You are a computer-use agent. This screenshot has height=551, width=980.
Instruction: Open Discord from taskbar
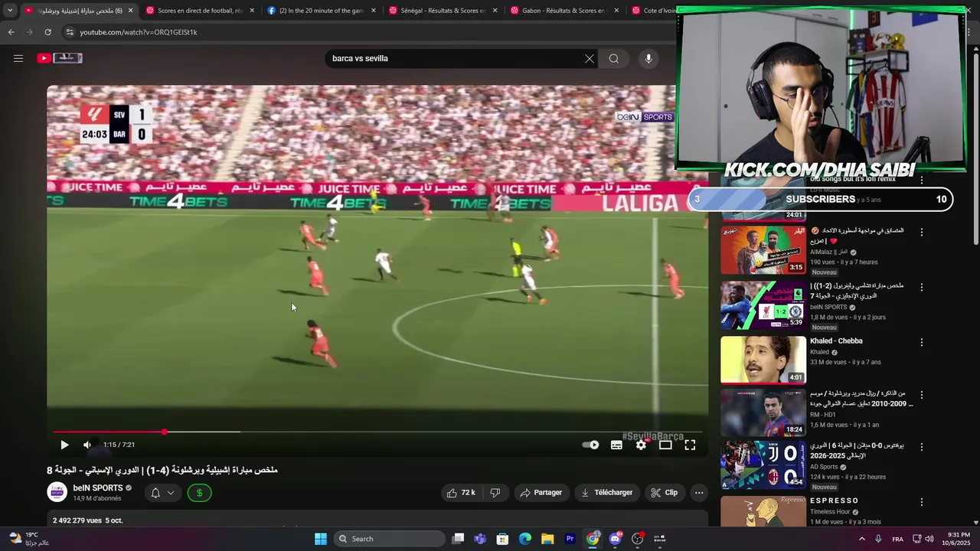[x=615, y=539]
